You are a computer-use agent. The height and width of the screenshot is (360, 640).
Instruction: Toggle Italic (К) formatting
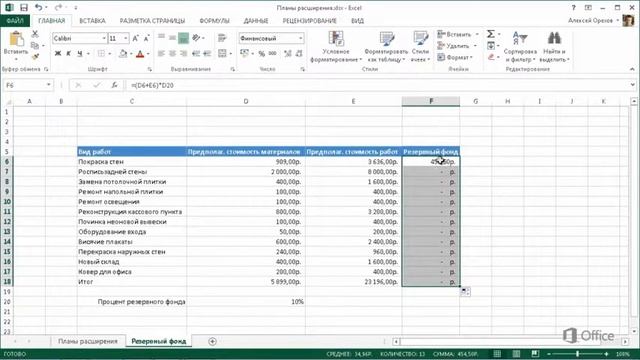69,53
